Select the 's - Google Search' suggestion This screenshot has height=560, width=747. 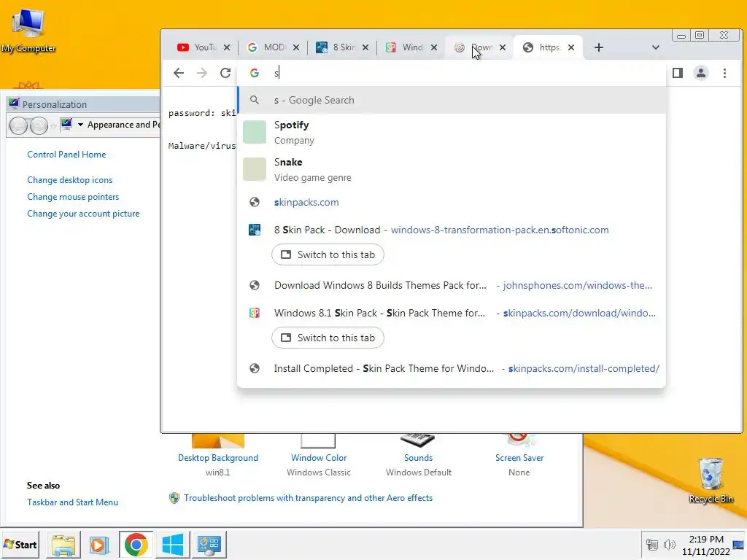pyautogui.click(x=452, y=100)
